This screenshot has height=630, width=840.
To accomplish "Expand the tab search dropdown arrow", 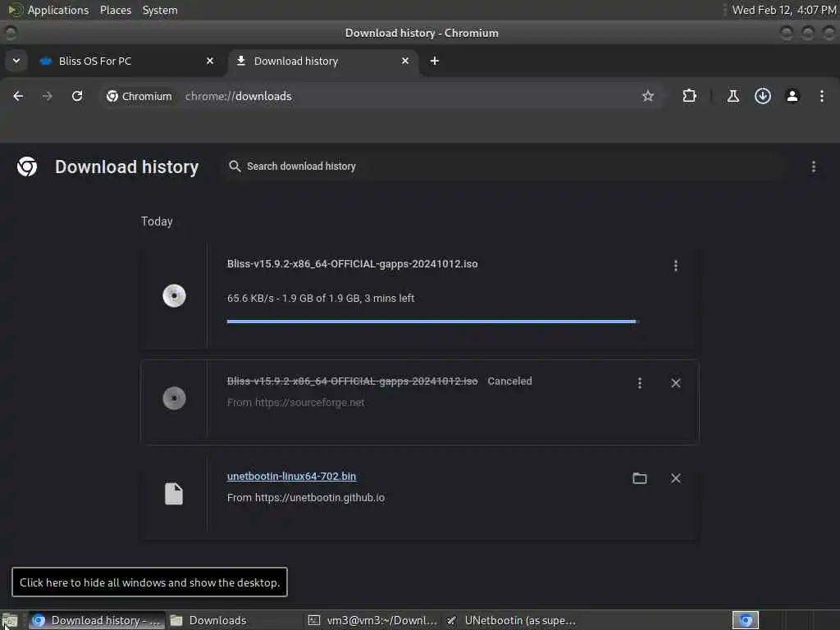I will tap(16, 61).
